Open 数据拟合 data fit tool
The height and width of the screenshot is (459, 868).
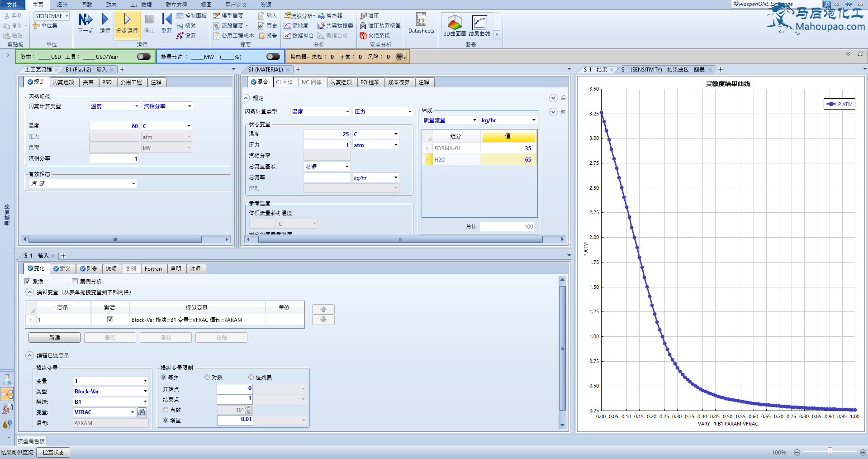coord(299,36)
